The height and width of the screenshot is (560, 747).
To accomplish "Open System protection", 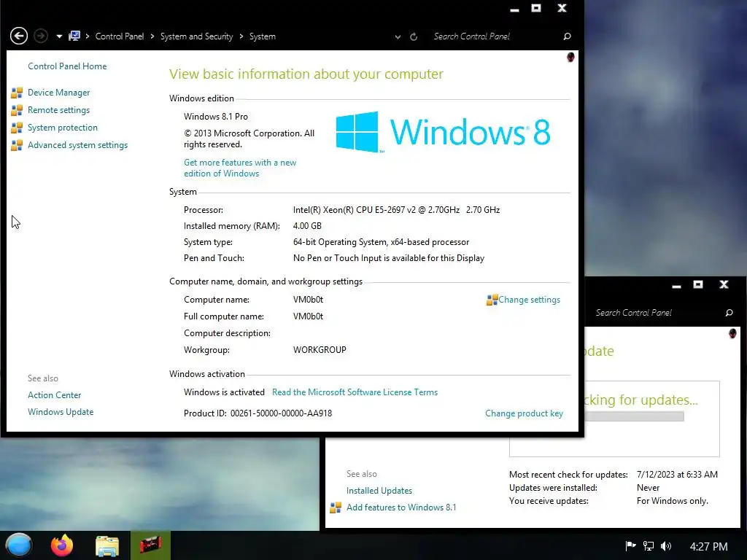I will tap(63, 128).
